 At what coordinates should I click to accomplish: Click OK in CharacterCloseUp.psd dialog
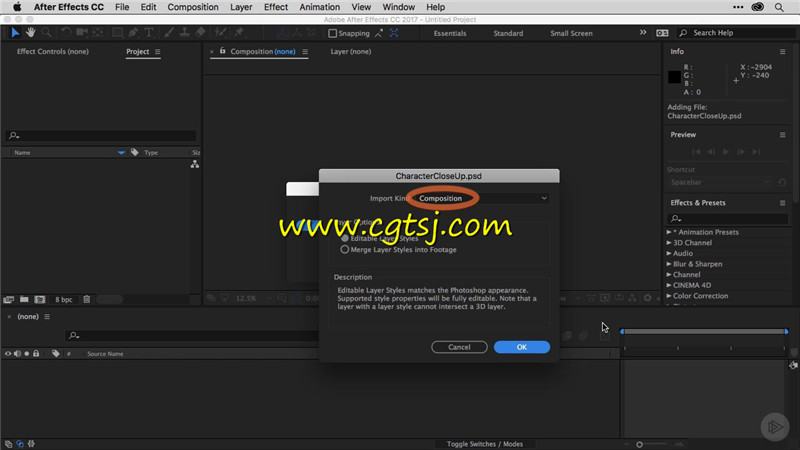(521, 347)
